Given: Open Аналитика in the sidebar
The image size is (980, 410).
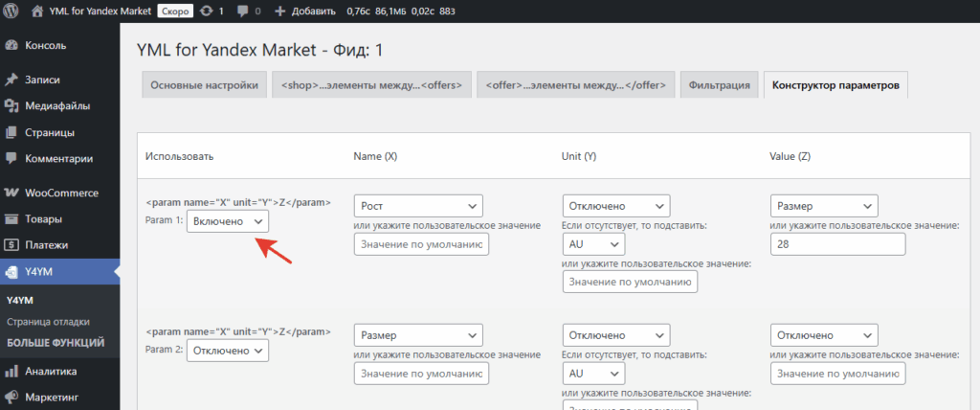Looking at the screenshot, I should 51,371.
